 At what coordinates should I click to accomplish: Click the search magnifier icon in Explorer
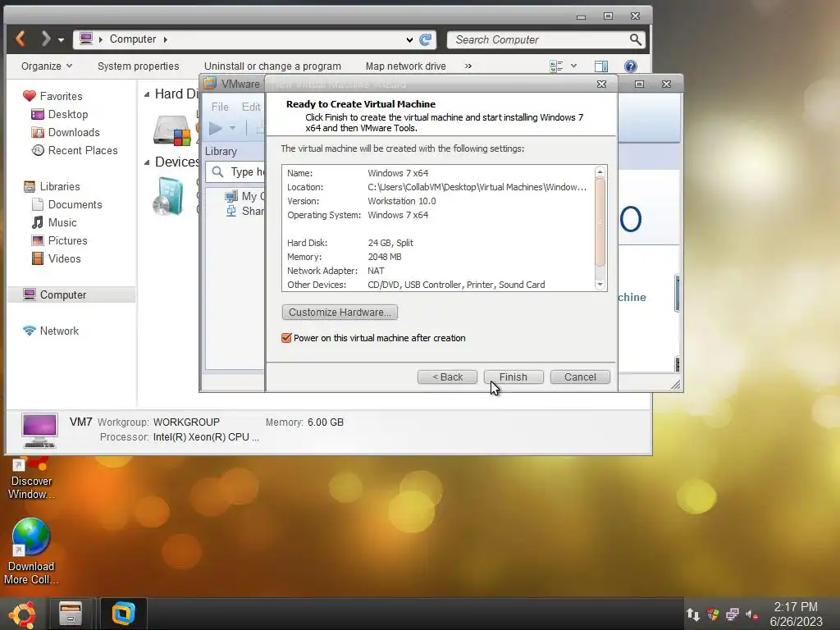[636, 39]
